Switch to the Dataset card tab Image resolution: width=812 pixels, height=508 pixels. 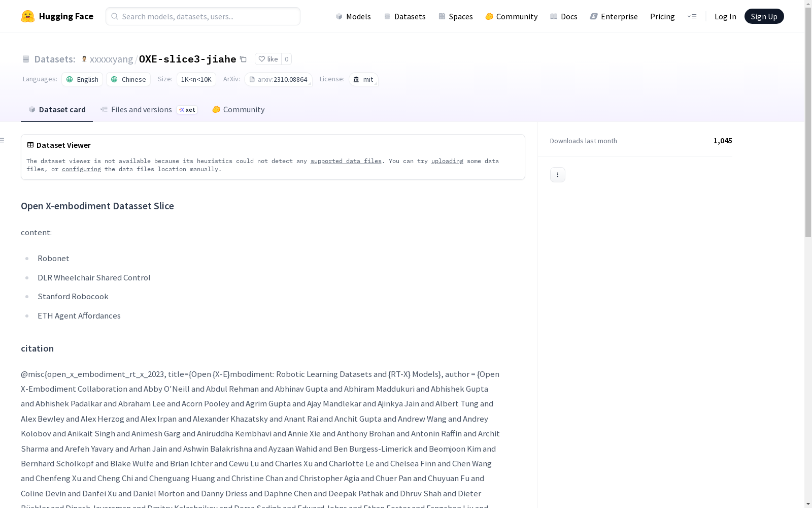point(57,109)
